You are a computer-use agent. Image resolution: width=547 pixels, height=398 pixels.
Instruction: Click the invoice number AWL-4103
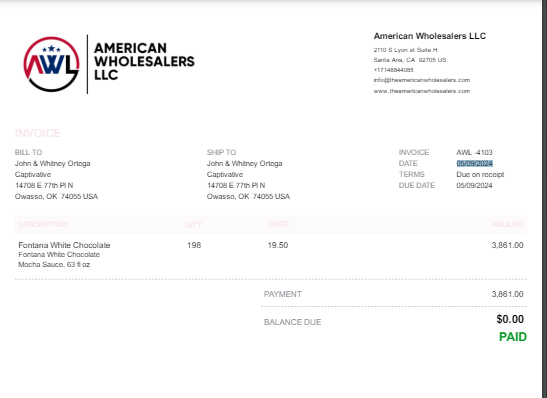pyautogui.click(x=474, y=152)
